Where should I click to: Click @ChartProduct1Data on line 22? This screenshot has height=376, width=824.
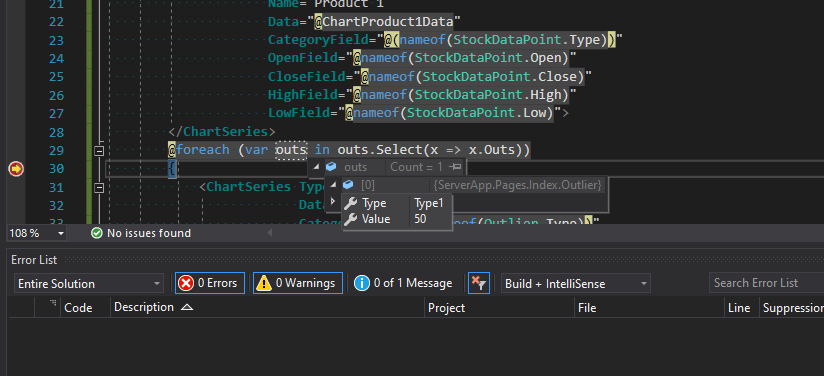tap(383, 22)
